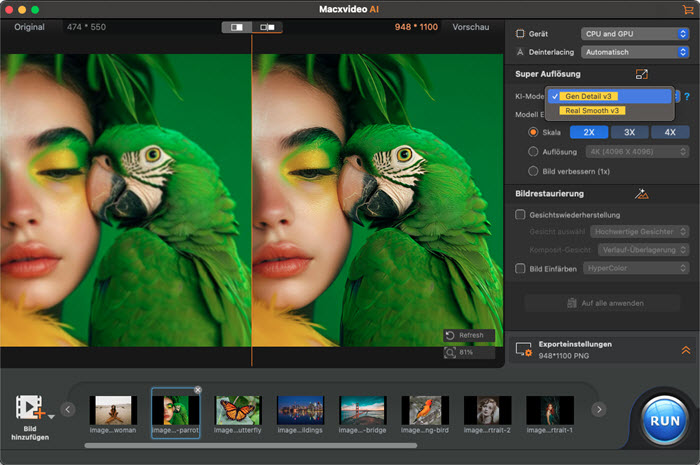Click the 948*1100 PNG export text
700x465 pixels.
(x=563, y=356)
